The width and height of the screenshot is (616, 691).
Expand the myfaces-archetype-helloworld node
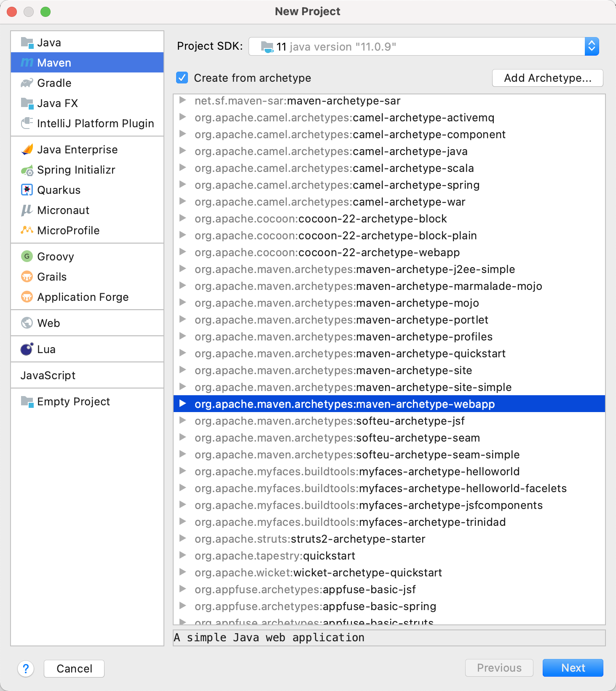click(183, 471)
